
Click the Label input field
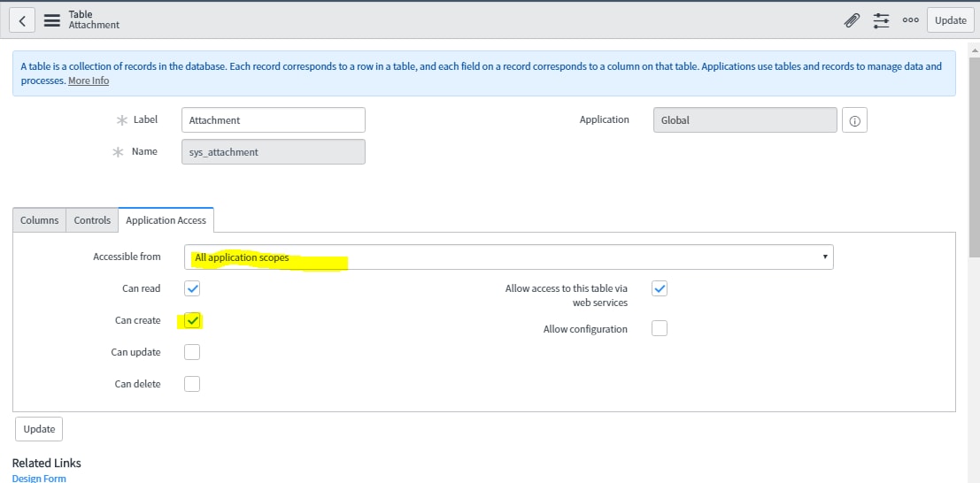[274, 120]
